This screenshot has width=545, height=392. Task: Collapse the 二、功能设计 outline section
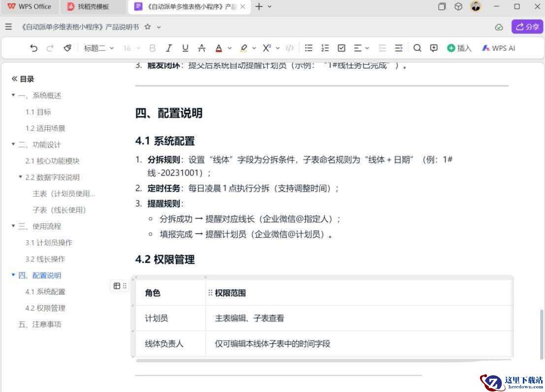(x=13, y=144)
